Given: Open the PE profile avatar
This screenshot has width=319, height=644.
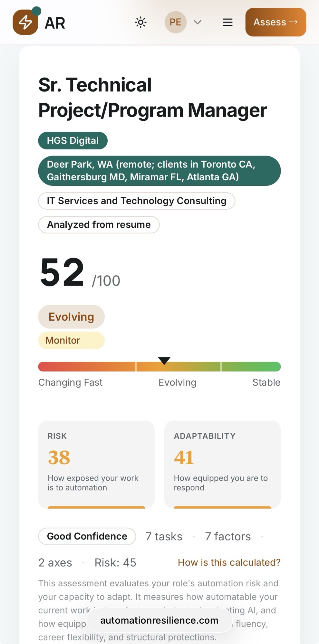Looking at the screenshot, I should (x=175, y=22).
